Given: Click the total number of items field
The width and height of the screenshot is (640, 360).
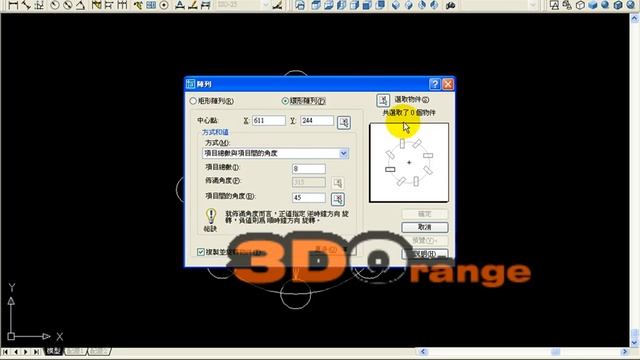Looking at the screenshot, I should point(309,169).
